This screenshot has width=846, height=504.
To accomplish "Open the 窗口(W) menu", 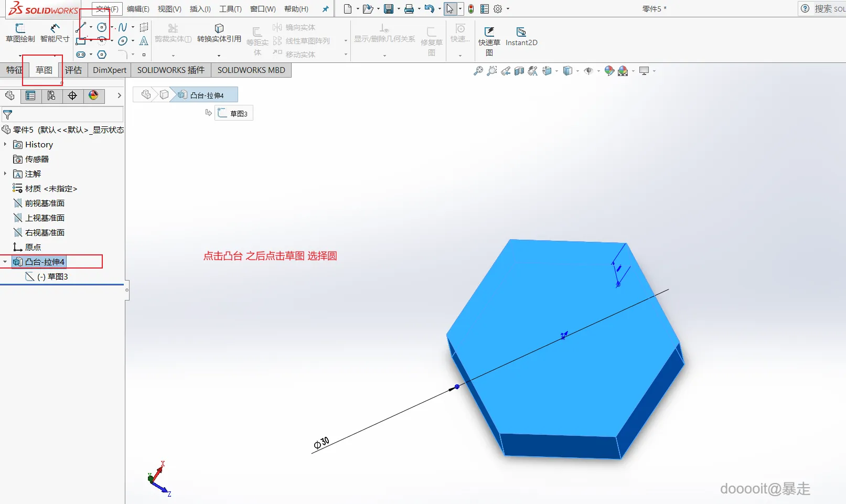I will point(263,9).
